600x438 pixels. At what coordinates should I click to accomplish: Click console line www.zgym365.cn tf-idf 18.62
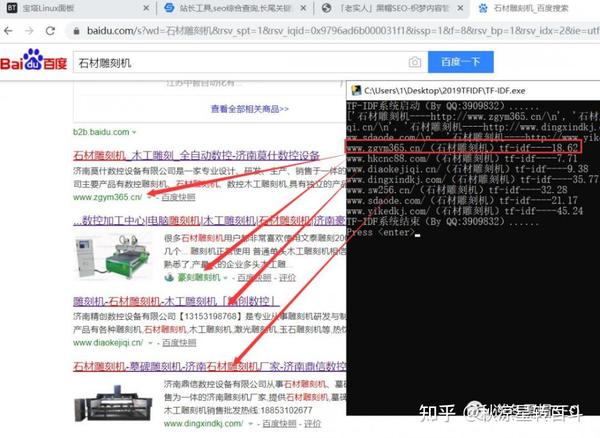click(463, 147)
